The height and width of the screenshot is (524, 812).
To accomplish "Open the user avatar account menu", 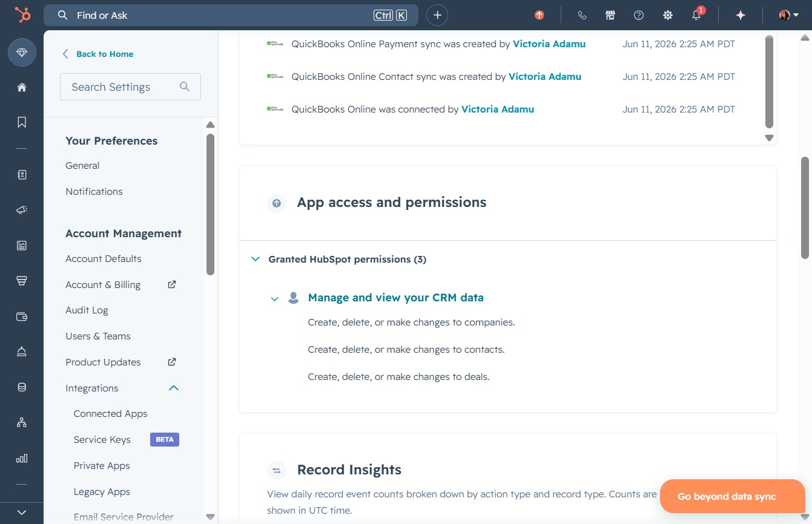I will coord(788,15).
